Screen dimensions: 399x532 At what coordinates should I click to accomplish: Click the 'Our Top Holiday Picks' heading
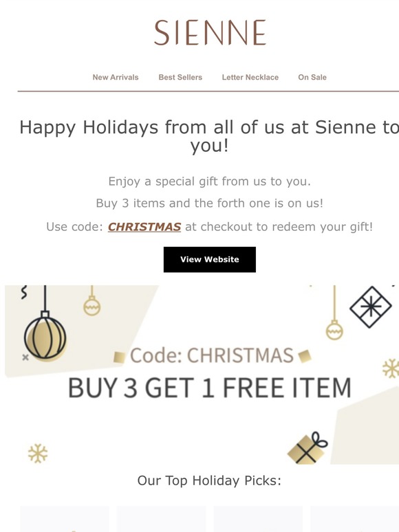click(210, 480)
